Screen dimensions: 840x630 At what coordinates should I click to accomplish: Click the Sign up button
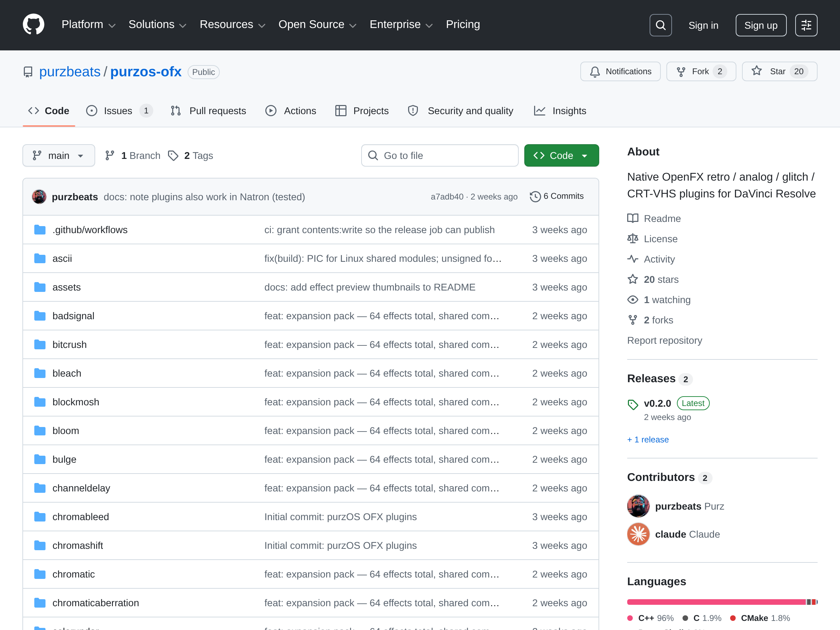(x=761, y=25)
